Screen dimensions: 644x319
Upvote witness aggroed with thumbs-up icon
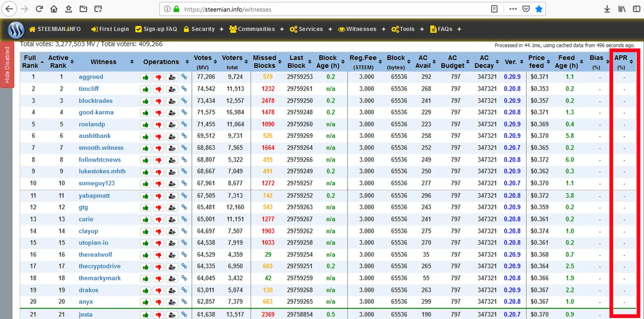click(x=145, y=77)
